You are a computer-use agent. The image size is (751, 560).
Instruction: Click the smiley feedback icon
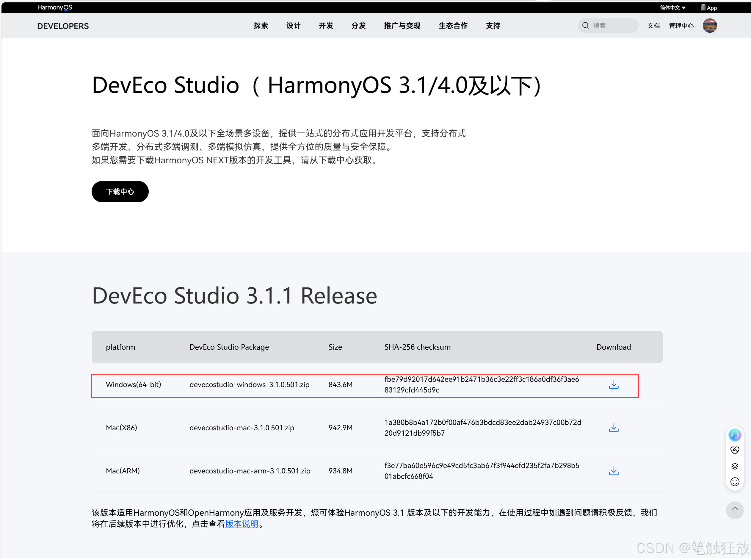[x=734, y=482]
